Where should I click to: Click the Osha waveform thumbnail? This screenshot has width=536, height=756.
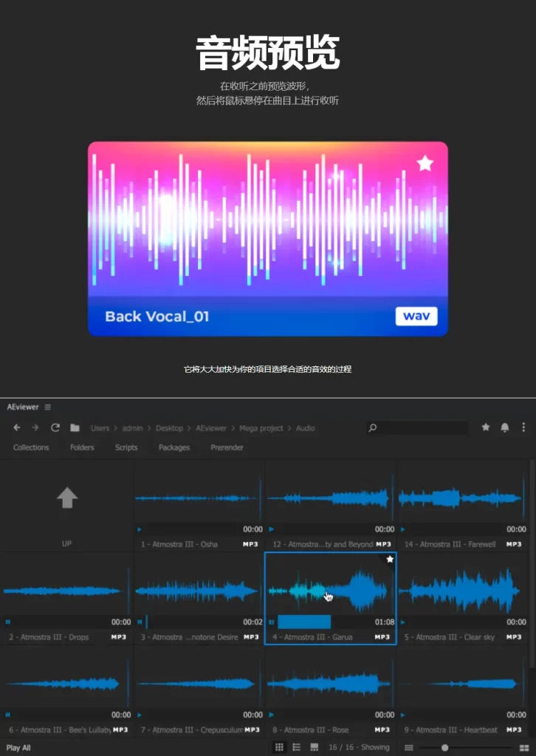(199, 498)
